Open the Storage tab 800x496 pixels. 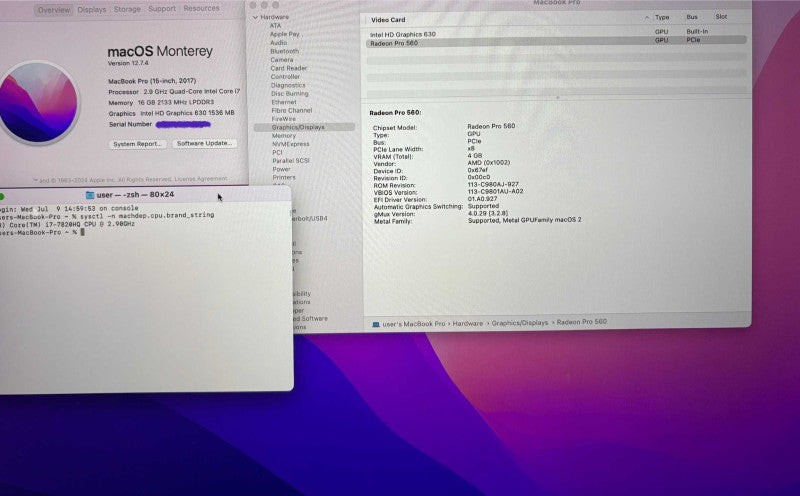tap(127, 9)
